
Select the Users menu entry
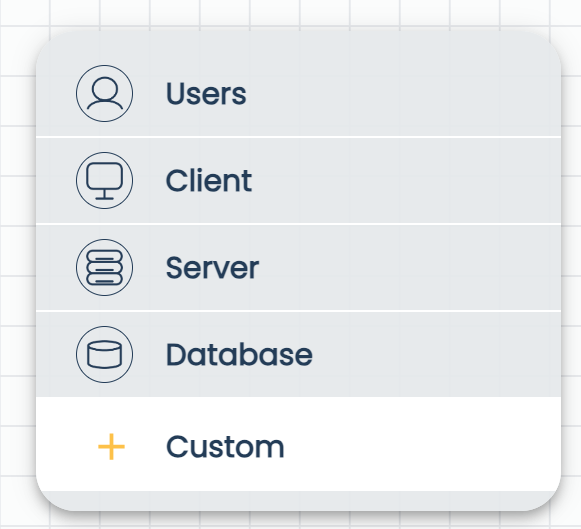pyautogui.click(x=299, y=93)
